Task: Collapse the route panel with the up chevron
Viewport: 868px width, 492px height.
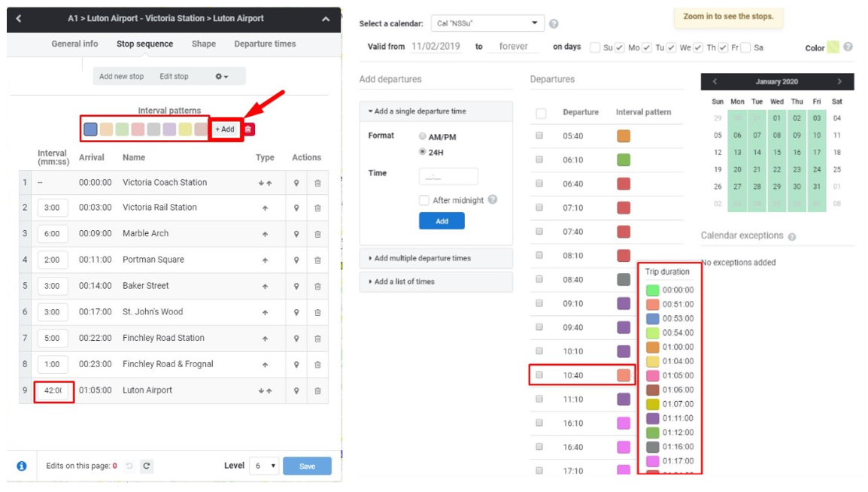Action: 326,19
